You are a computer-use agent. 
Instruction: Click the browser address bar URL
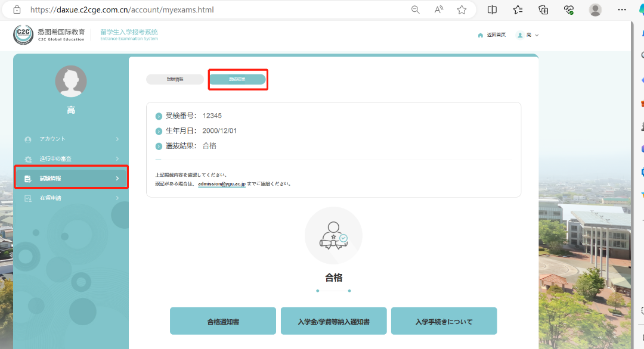pos(122,10)
